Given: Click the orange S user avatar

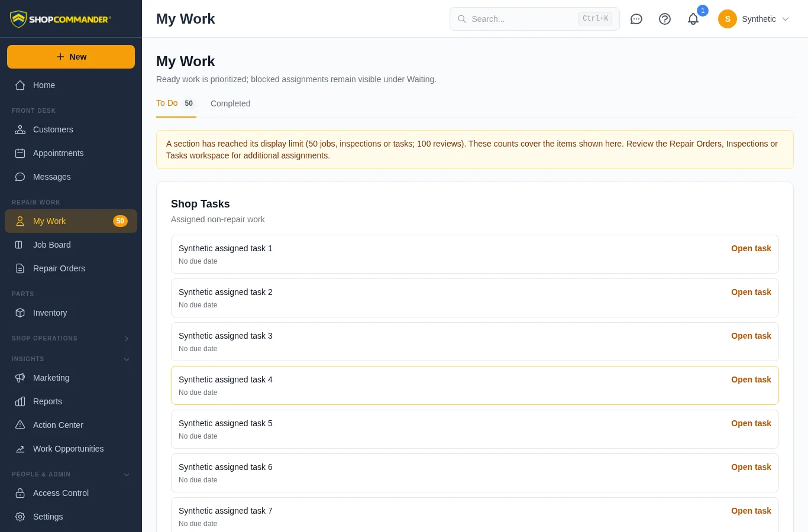Looking at the screenshot, I should tap(728, 19).
